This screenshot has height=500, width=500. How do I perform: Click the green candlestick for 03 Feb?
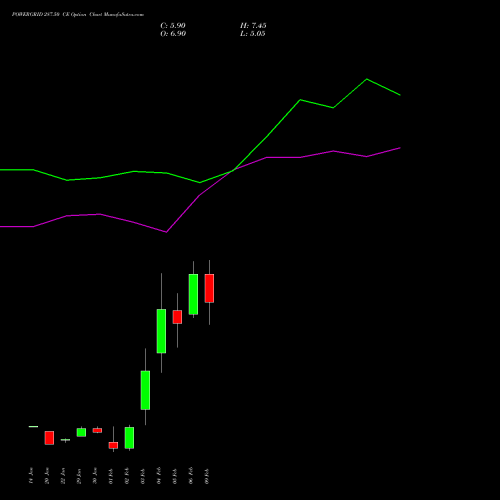[145, 390]
